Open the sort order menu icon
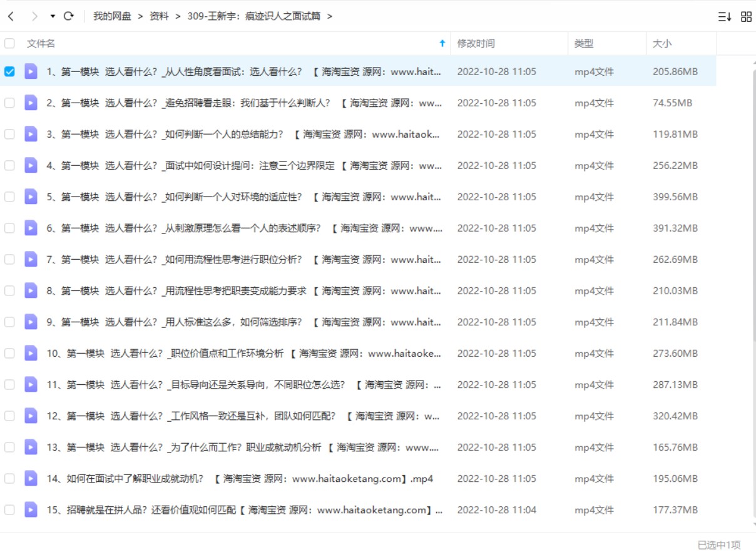This screenshot has width=756, height=552. pyautogui.click(x=725, y=17)
